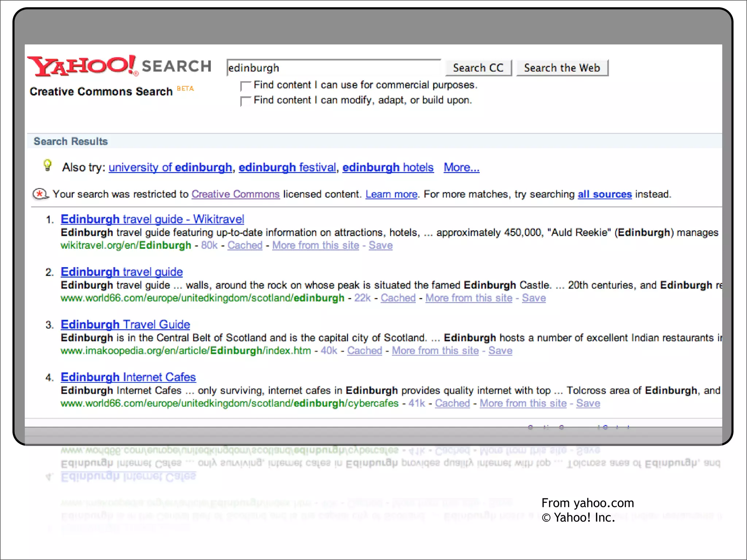
Task: Search all sources instead
Action: click(x=604, y=194)
